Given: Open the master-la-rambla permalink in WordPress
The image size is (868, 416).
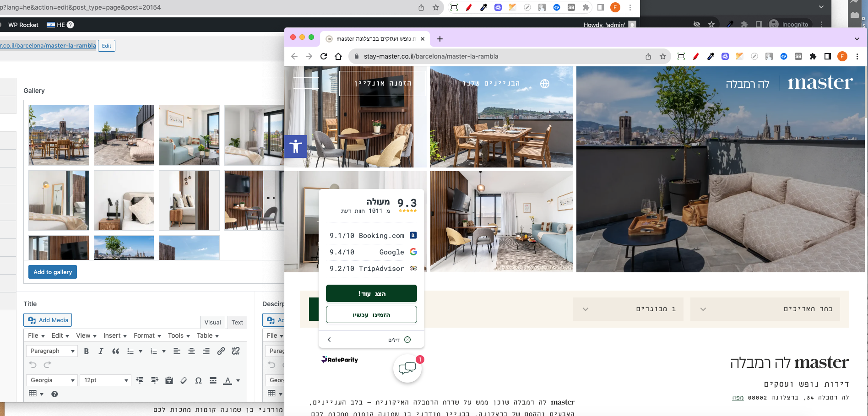Looking at the screenshot, I should tap(48, 46).
